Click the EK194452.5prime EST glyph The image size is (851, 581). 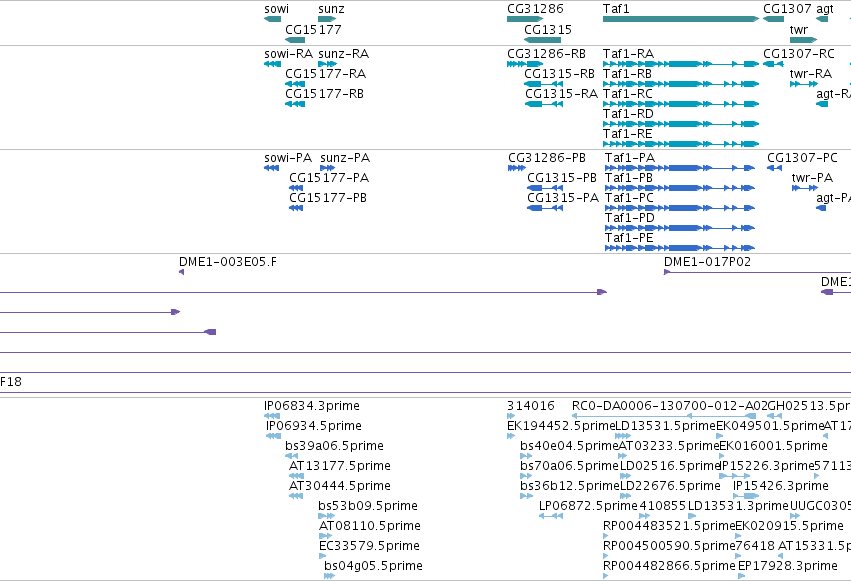(x=511, y=436)
